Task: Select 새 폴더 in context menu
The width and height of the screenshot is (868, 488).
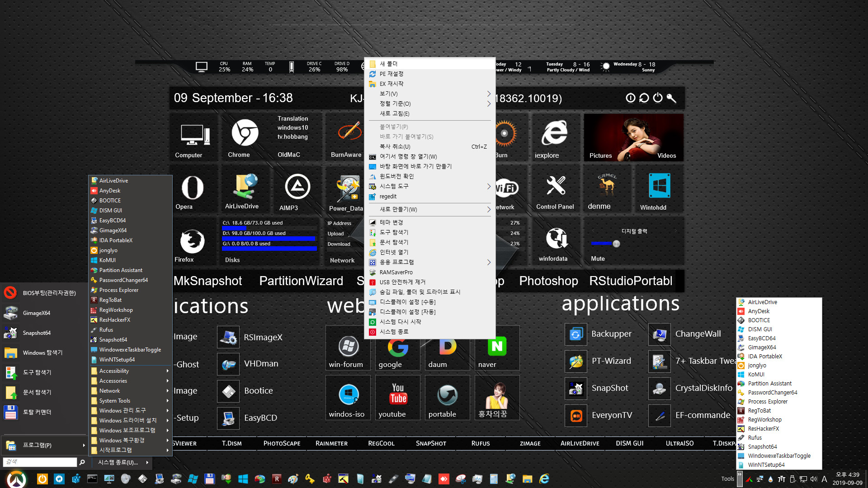Action: [429, 64]
